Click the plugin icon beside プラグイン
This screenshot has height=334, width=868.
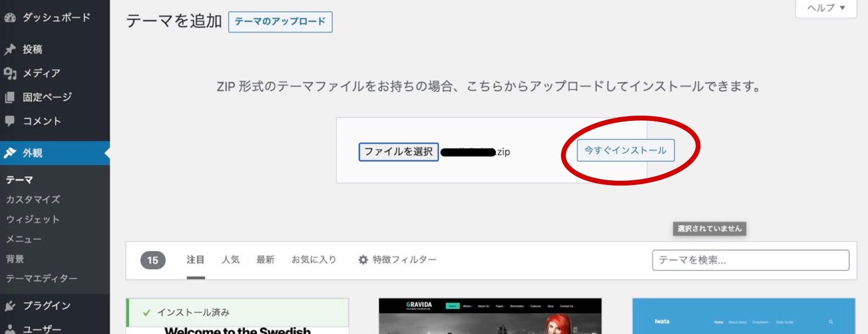pos(10,306)
